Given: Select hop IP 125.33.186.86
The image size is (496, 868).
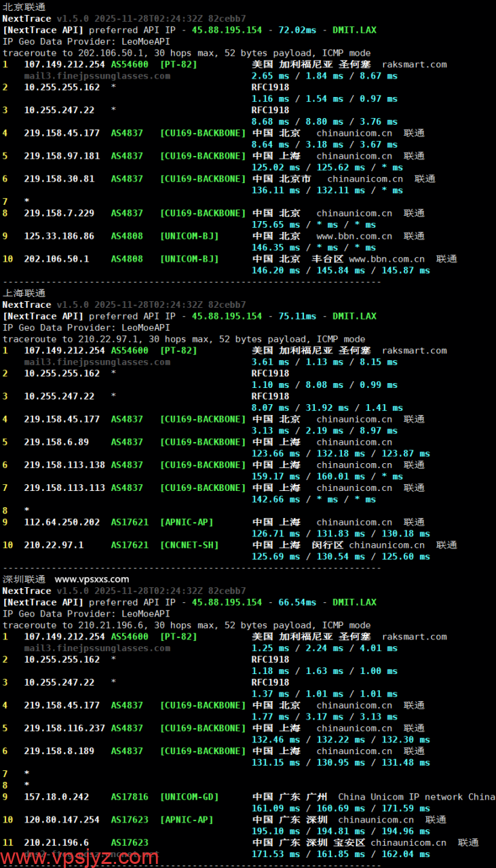Looking at the screenshot, I should pyautogui.click(x=59, y=236).
